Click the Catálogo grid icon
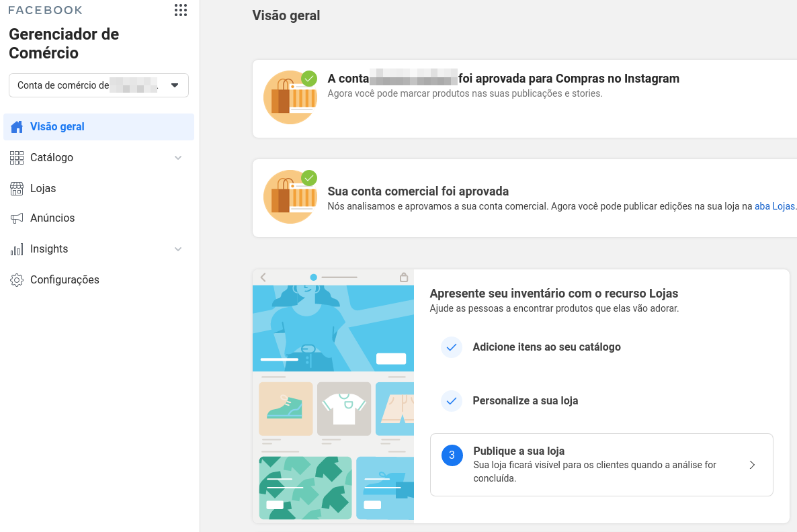This screenshot has height=532, width=797. (x=17, y=157)
